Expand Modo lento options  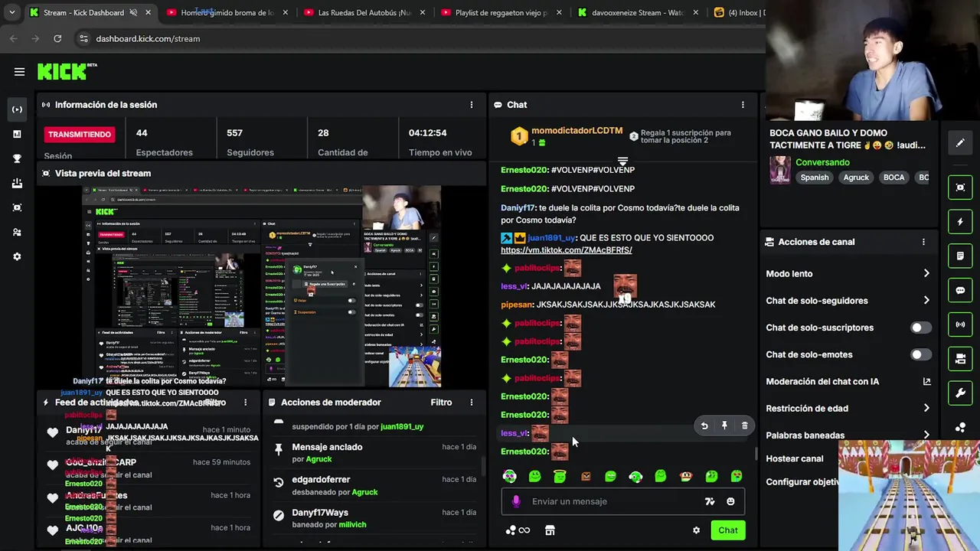point(926,274)
